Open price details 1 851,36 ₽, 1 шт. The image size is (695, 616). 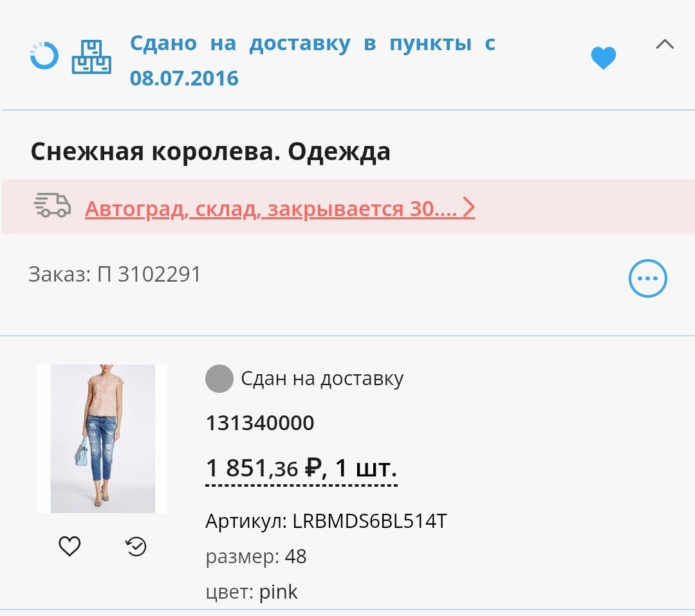click(x=301, y=470)
